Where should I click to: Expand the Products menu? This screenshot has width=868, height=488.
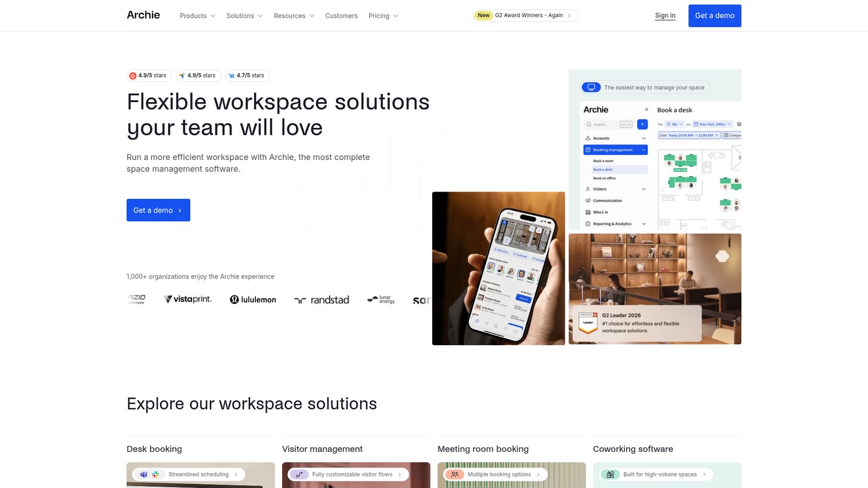(x=197, y=15)
